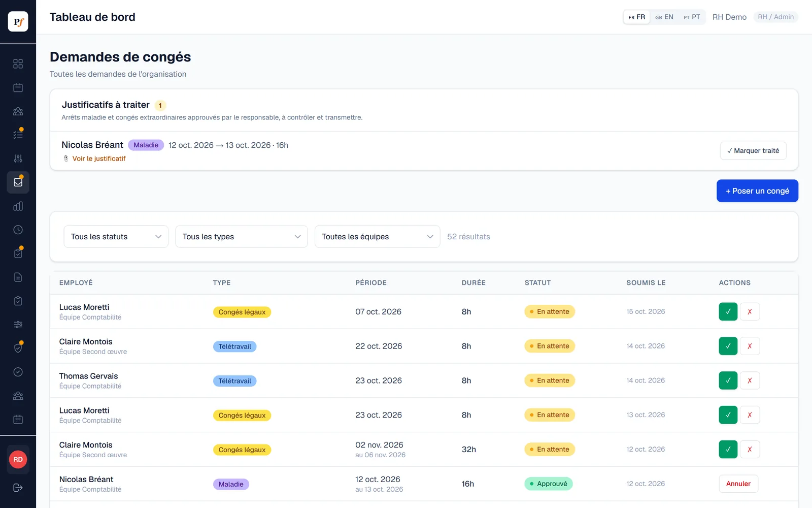Open the horizontal sliders icon in the sidebar
Screen dimensions: 812x508
(18, 325)
